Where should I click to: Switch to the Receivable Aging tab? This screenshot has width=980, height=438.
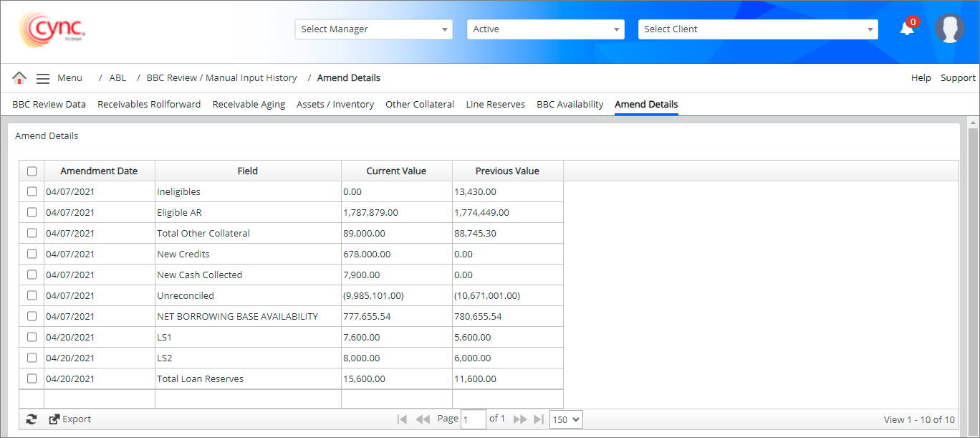249,105
